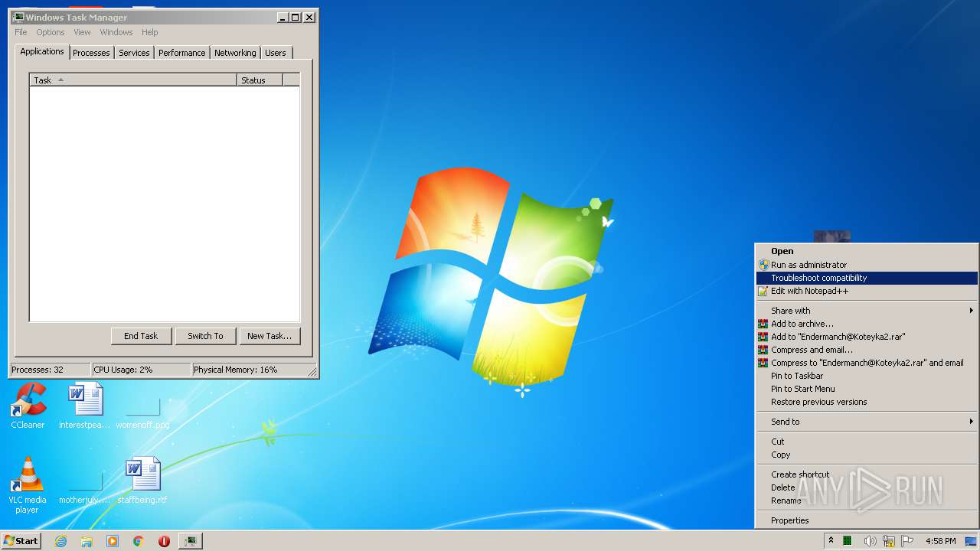This screenshot has height=551, width=980.
Task: Choose Copy in context menu
Action: click(x=867, y=455)
